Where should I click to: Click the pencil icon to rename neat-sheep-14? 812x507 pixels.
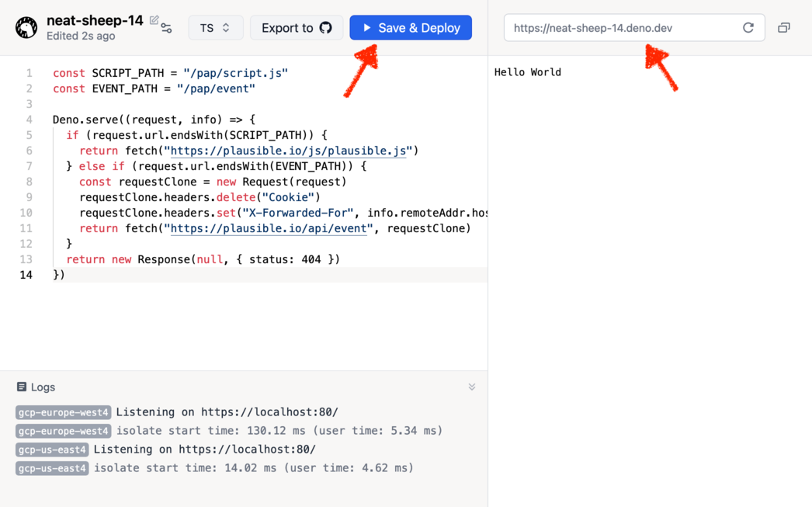pyautogui.click(x=154, y=20)
